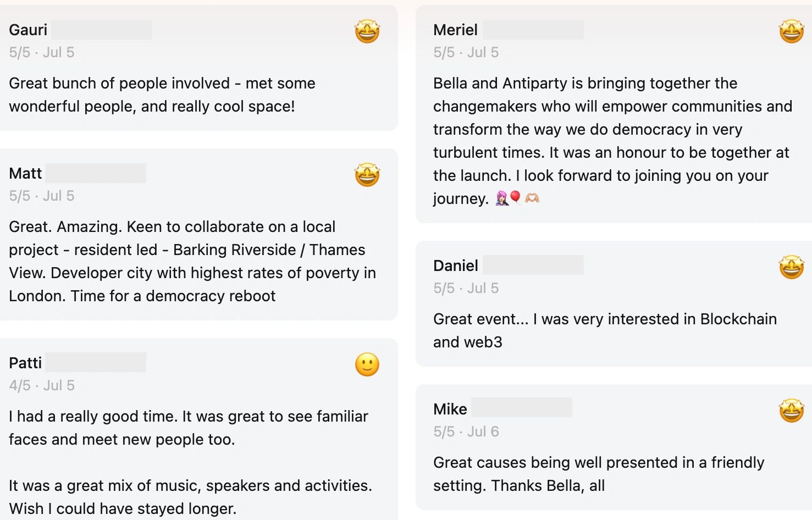Select Mike's '5/5 · Jul 6' rating line

(466, 432)
